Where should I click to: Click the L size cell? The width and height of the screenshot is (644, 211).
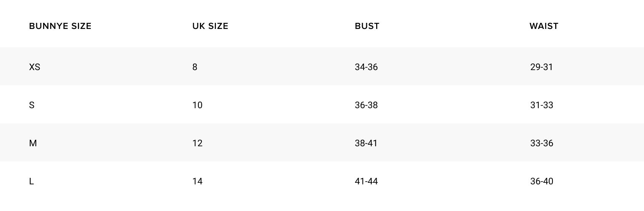[31, 181]
